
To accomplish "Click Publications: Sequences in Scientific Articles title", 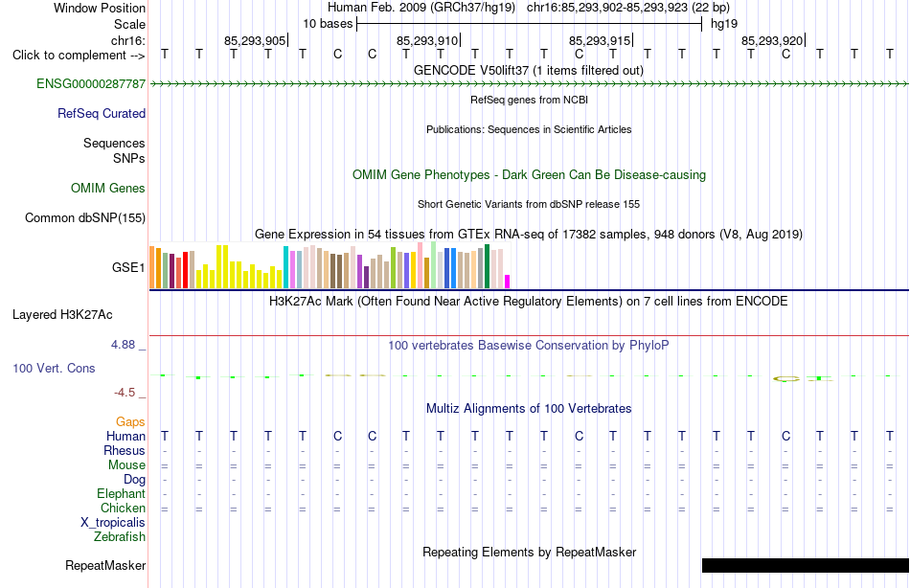I will [529, 129].
